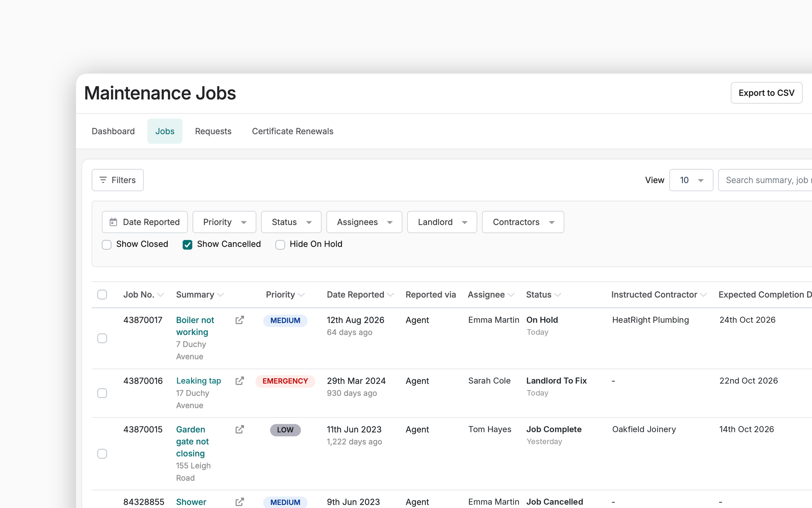Open external link icon for Garden gate not closing
812x508 pixels.
pos(240,429)
